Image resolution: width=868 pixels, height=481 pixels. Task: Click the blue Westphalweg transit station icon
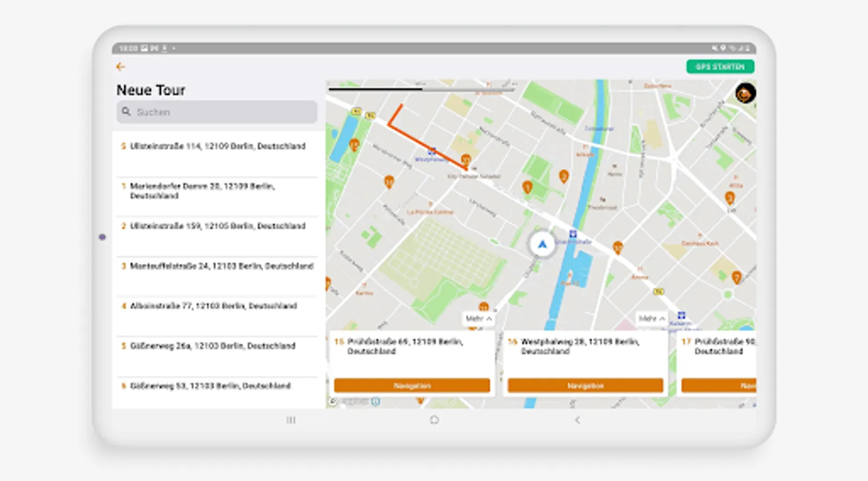point(432,152)
